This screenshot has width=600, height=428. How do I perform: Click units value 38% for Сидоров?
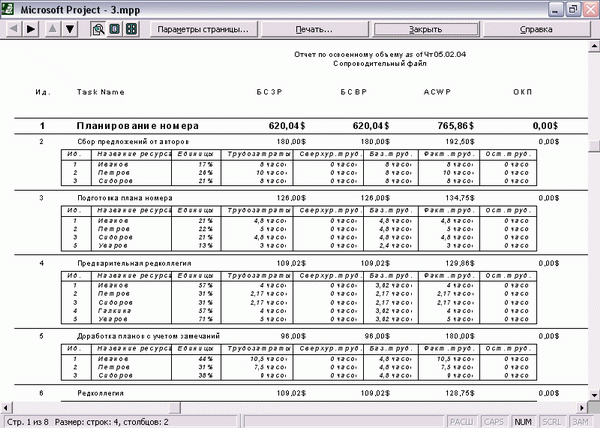pos(205,376)
